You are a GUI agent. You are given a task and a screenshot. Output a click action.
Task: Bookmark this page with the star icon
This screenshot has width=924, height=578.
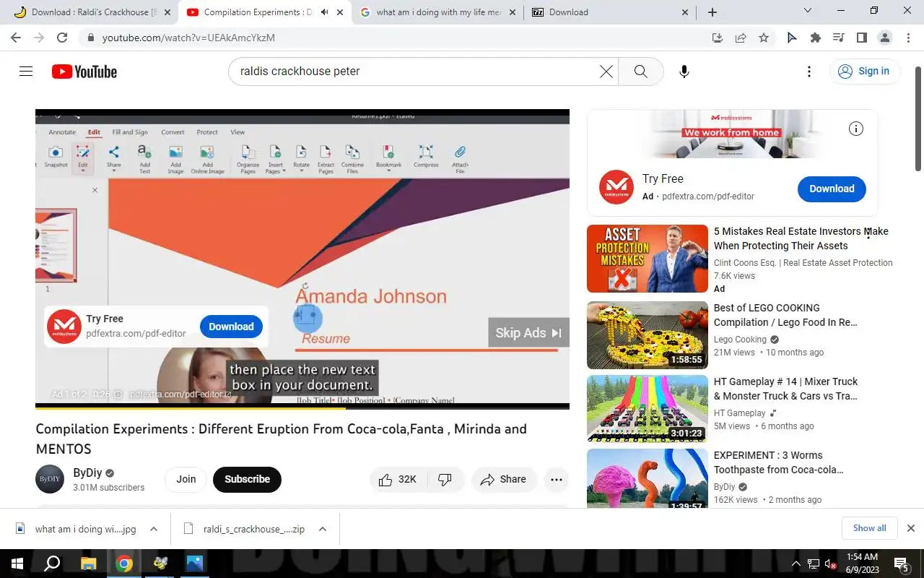[x=764, y=38]
